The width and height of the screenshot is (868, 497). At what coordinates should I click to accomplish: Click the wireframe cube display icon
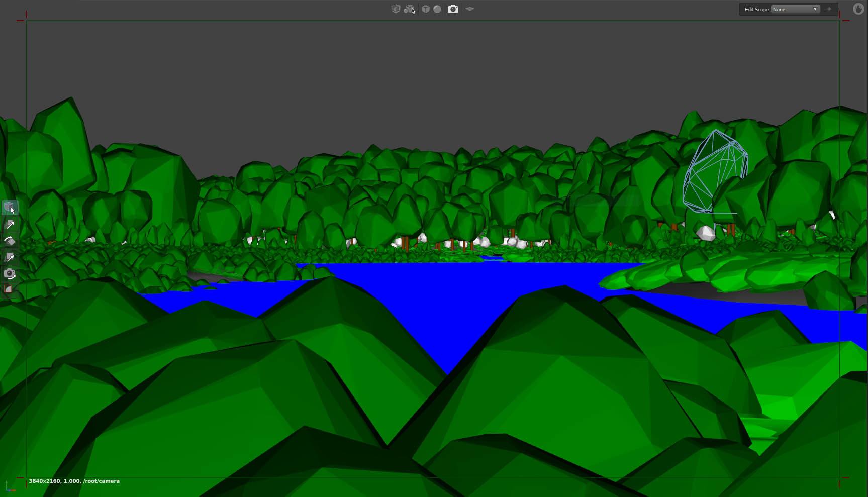[396, 9]
